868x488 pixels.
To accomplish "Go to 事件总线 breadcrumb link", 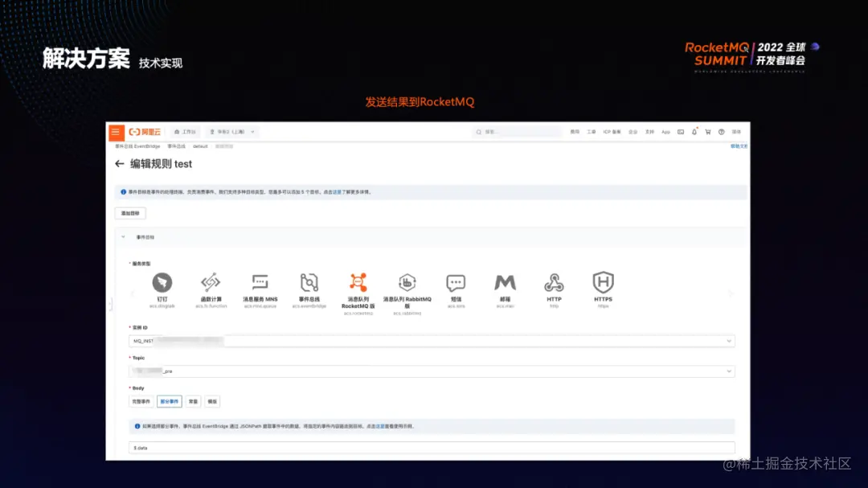I will click(177, 146).
